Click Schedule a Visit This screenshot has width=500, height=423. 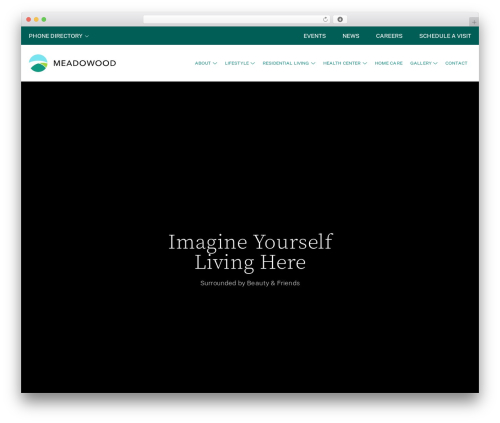pos(445,36)
